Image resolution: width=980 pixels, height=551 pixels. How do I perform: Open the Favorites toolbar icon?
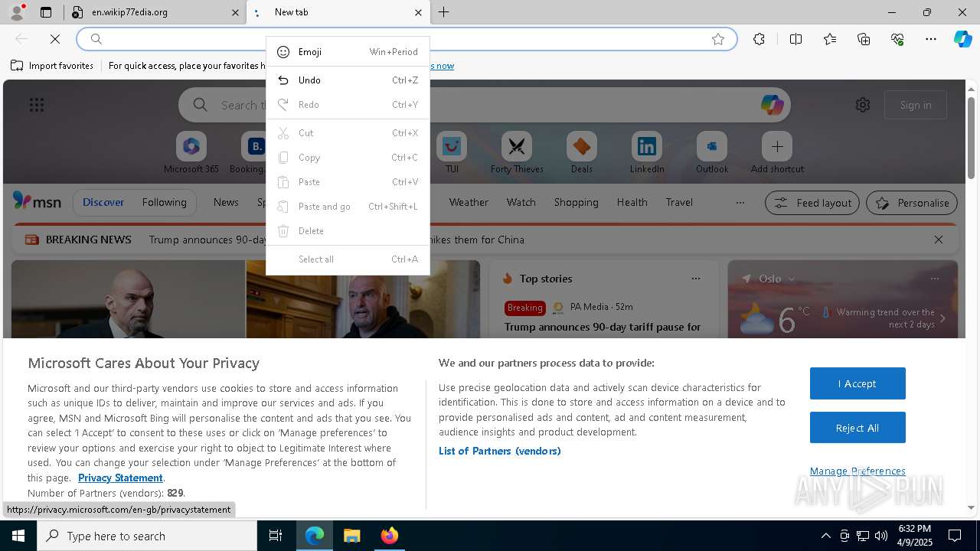pyautogui.click(x=830, y=39)
